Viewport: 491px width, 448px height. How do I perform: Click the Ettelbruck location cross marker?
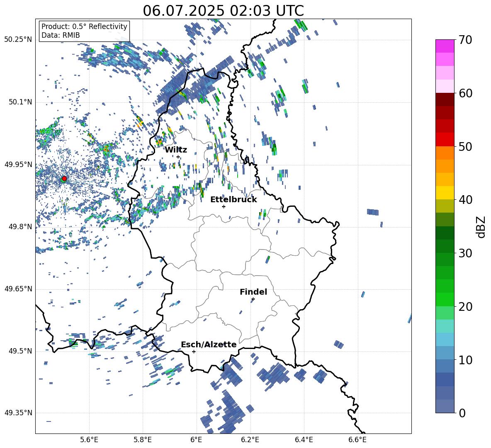tap(224, 206)
